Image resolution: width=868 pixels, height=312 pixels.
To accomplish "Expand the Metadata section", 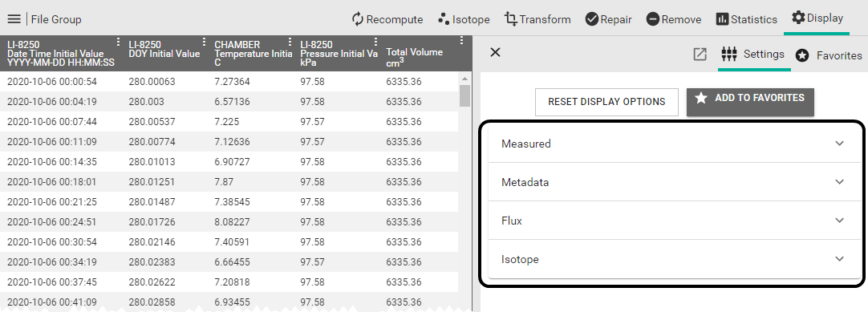I will point(673,182).
